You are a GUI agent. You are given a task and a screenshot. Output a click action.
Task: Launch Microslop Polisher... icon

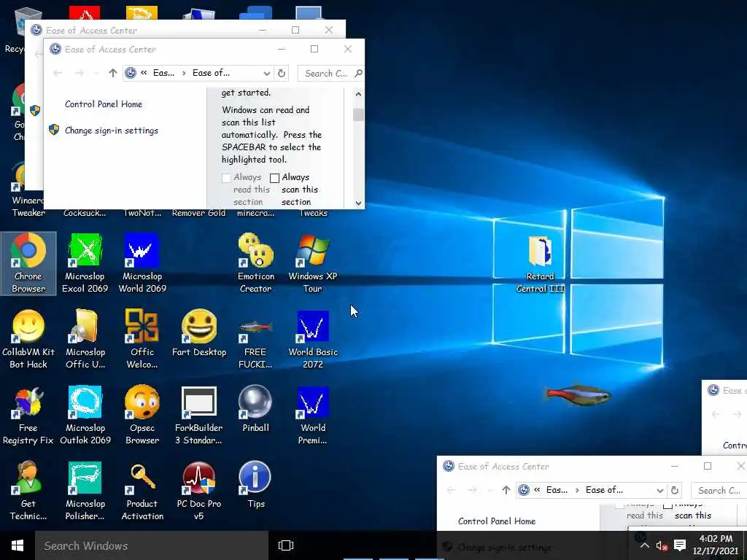click(85, 491)
